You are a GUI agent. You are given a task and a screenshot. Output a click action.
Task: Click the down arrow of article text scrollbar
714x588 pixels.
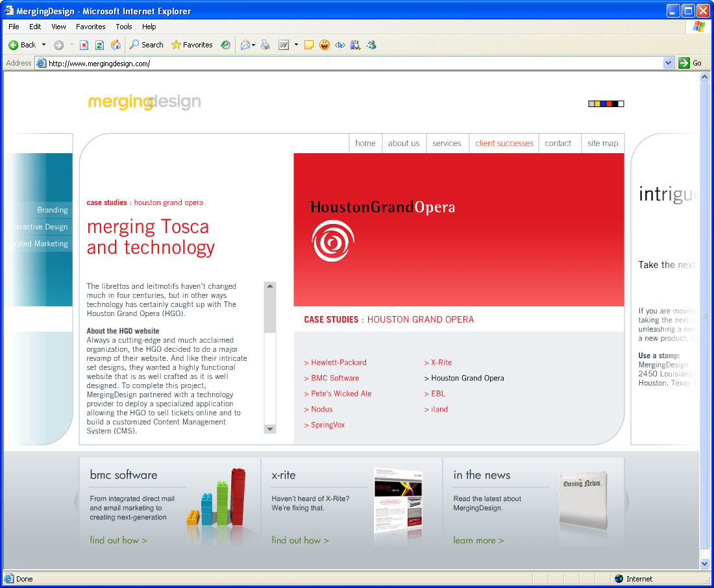[270, 429]
